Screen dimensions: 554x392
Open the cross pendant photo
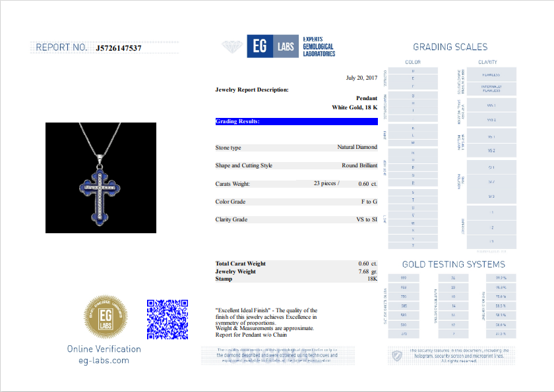[x=101, y=178]
